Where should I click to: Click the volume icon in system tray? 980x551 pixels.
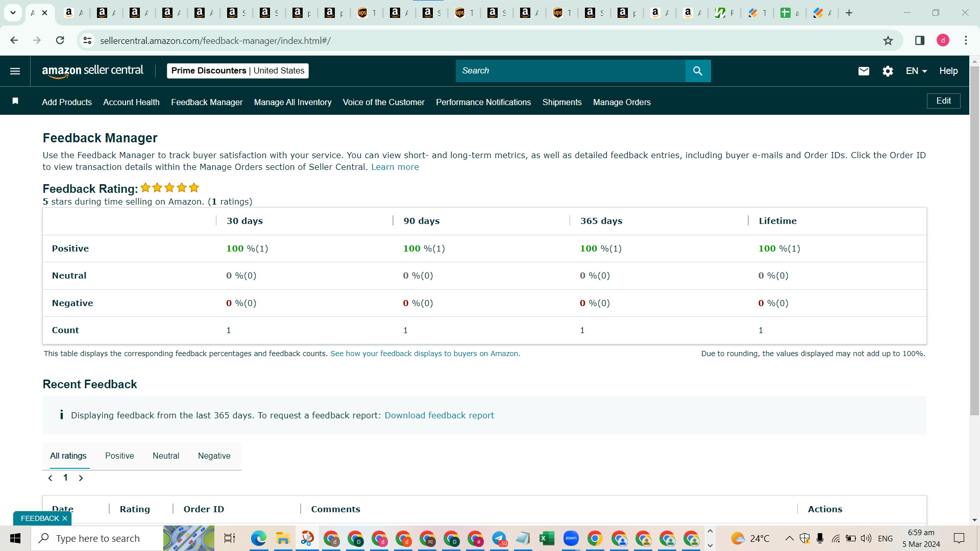pyautogui.click(x=866, y=538)
